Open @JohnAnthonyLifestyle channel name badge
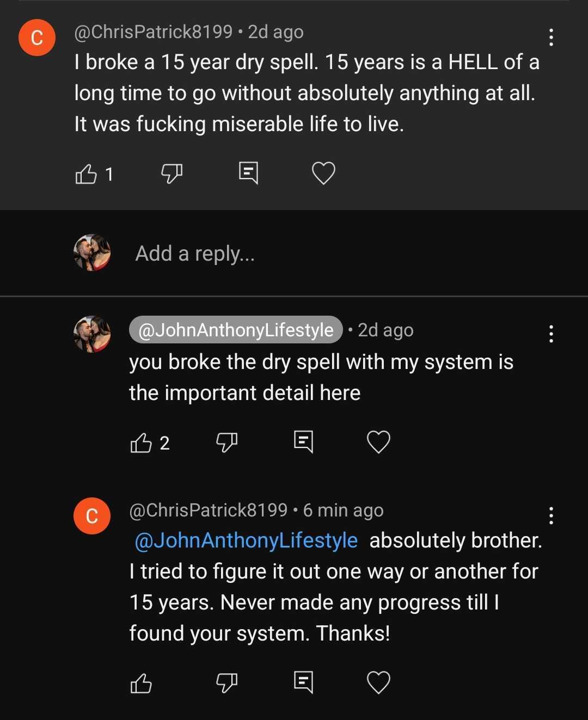 (x=236, y=330)
